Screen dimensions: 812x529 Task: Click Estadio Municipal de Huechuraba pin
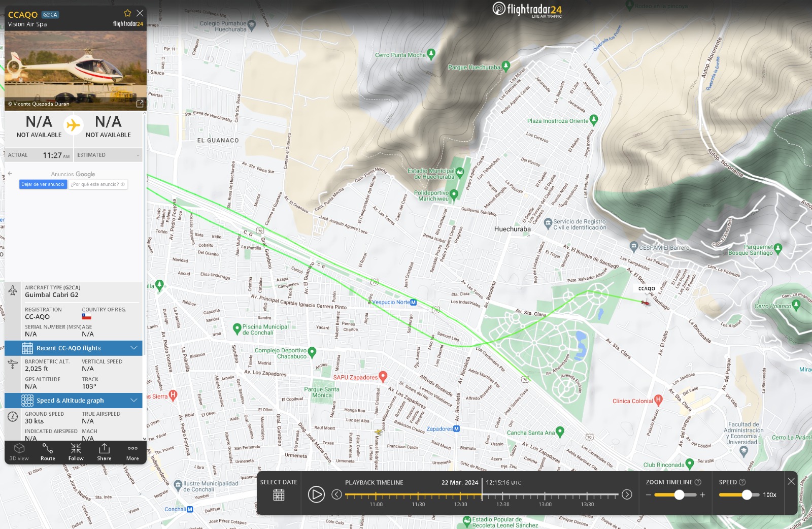coord(460,173)
